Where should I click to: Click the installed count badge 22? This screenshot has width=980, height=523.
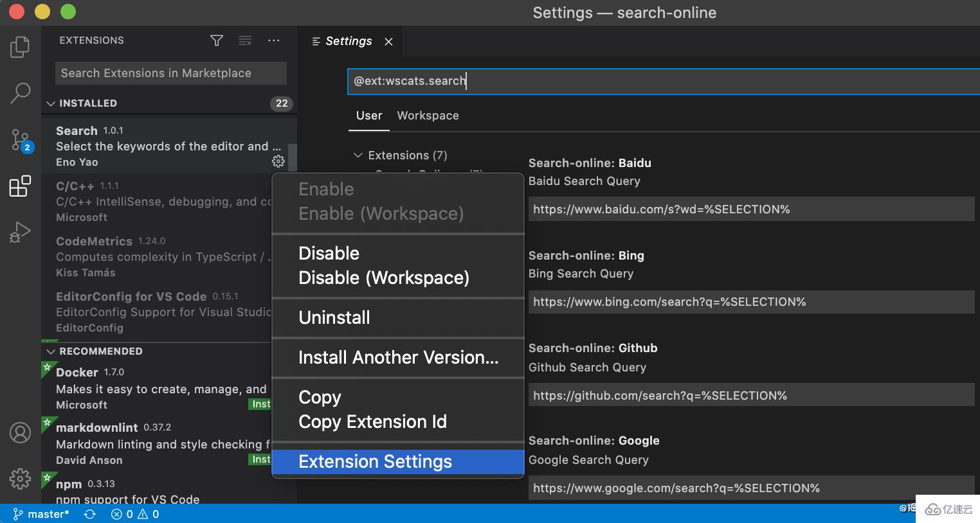[282, 103]
